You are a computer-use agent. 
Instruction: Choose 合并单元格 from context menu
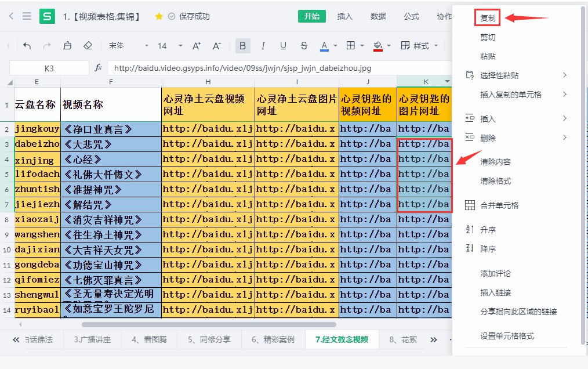tap(499, 205)
